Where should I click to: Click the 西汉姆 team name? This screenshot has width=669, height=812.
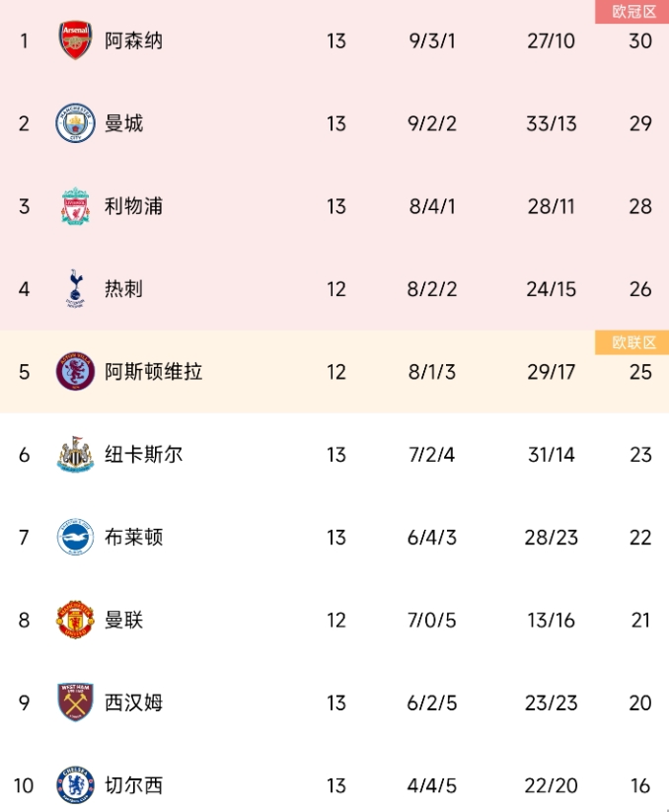tap(133, 702)
